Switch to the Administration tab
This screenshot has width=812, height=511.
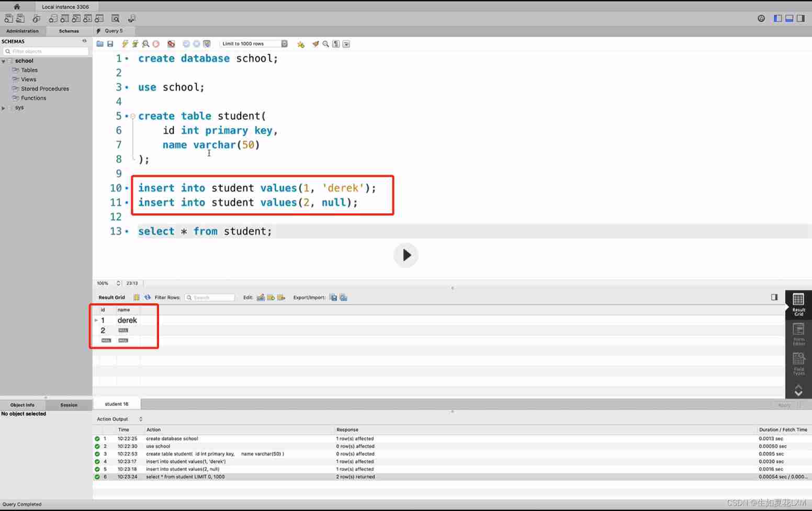coord(22,31)
